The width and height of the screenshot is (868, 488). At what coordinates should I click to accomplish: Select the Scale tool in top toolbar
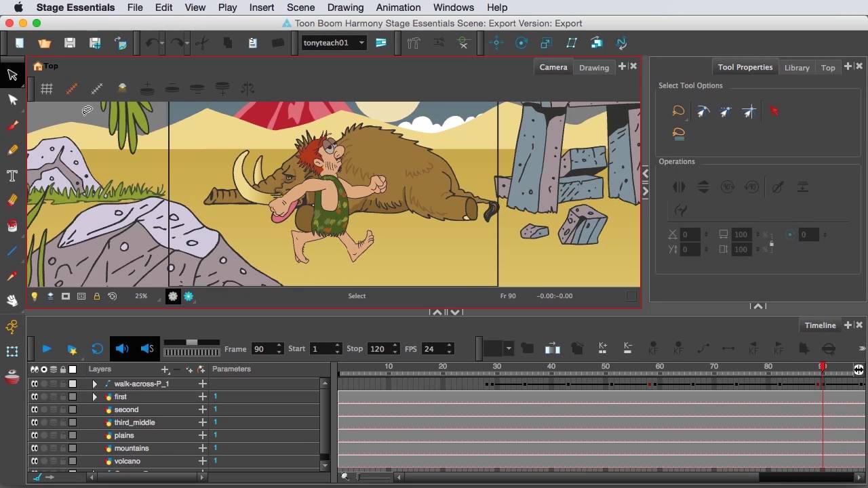coord(547,43)
